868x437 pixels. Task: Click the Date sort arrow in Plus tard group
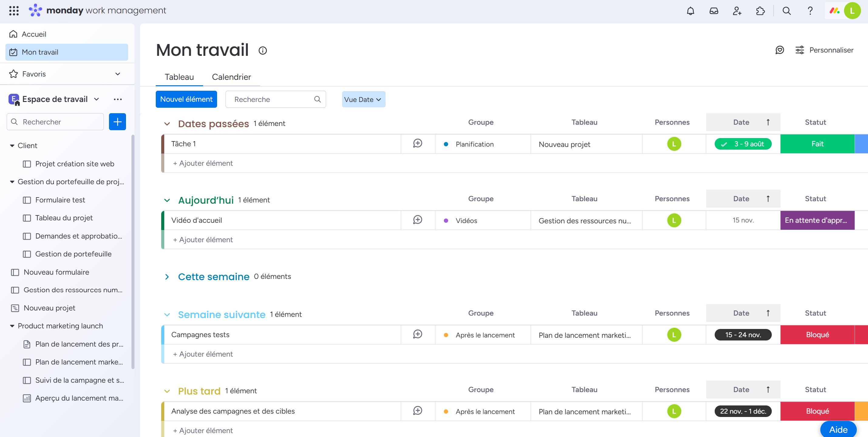point(768,389)
